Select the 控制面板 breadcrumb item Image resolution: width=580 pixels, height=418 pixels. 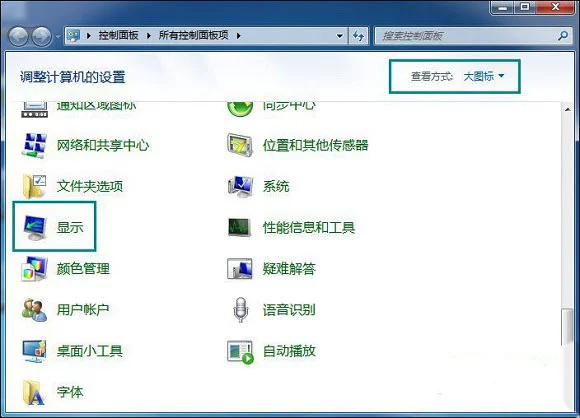pos(118,36)
